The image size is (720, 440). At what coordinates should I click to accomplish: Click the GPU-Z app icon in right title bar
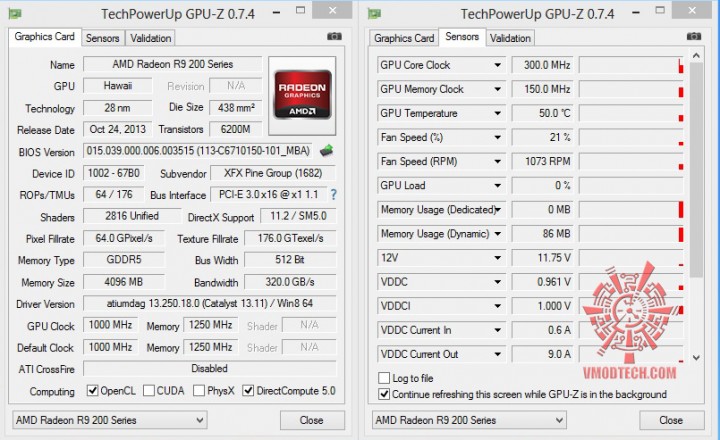374,14
